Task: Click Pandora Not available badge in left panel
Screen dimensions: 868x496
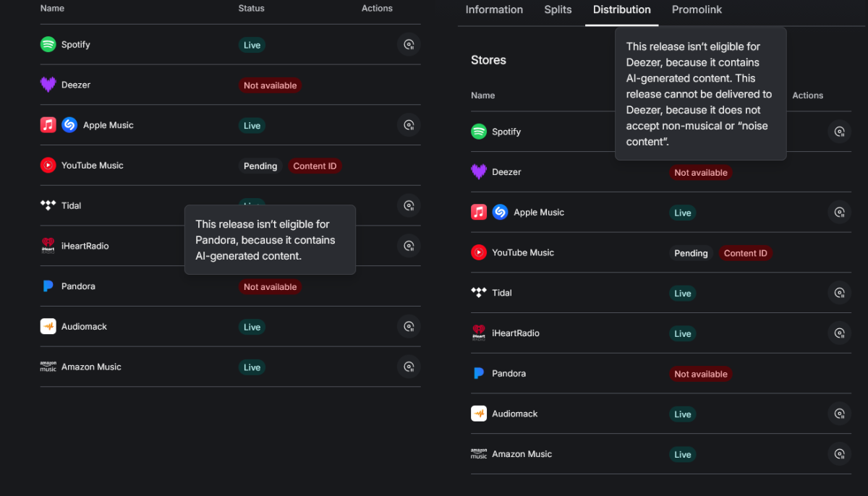Action: point(270,287)
